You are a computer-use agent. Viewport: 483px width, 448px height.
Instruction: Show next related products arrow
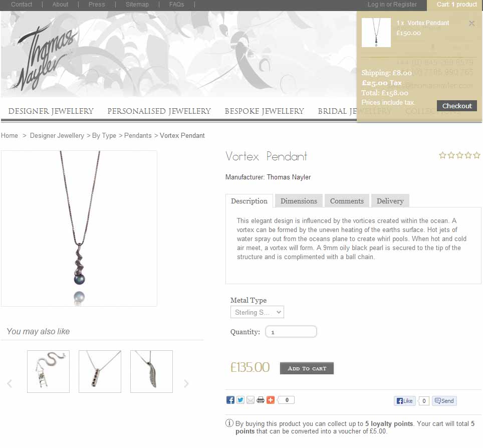[x=186, y=383]
